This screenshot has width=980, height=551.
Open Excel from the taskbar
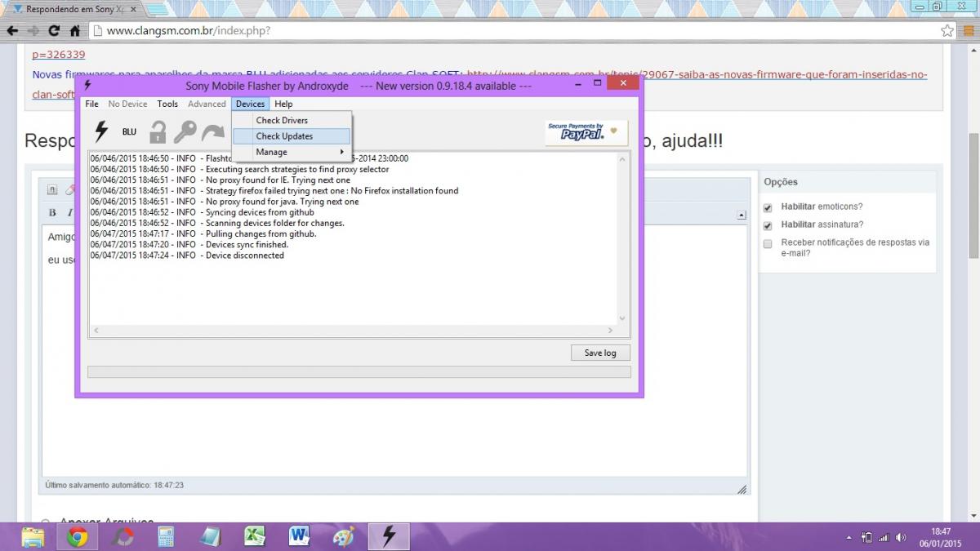click(255, 536)
